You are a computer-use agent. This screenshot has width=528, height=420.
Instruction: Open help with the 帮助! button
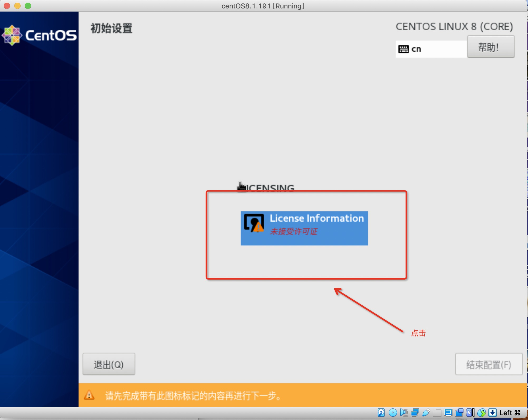pos(491,47)
